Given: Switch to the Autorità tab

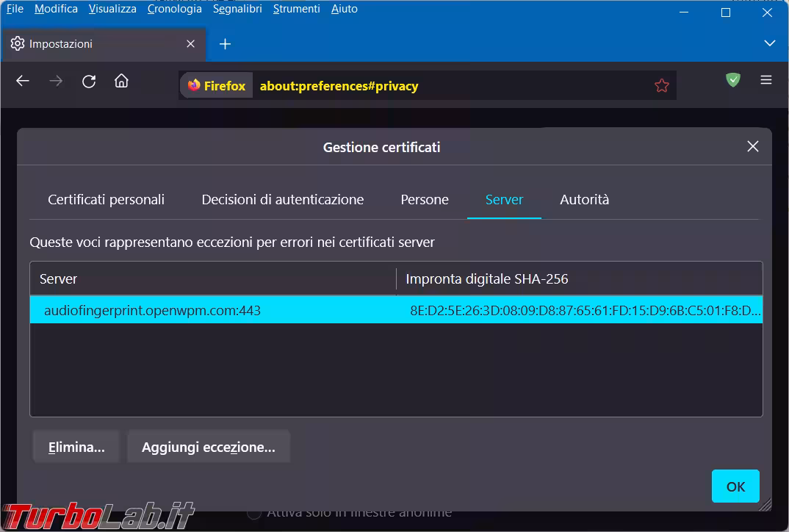Looking at the screenshot, I should click(x=584, y=200).
